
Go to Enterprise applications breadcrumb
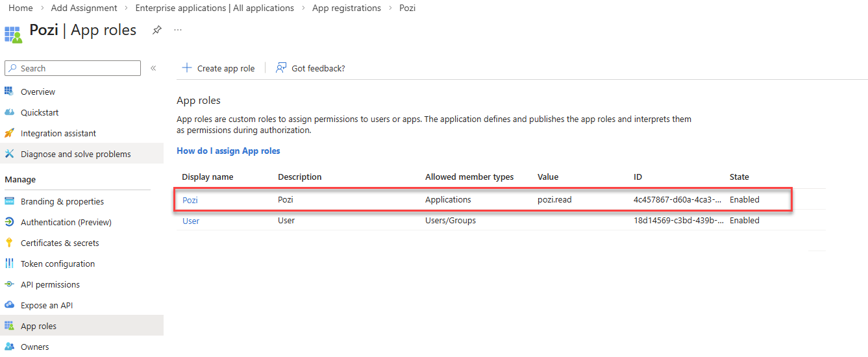[215, 8]
